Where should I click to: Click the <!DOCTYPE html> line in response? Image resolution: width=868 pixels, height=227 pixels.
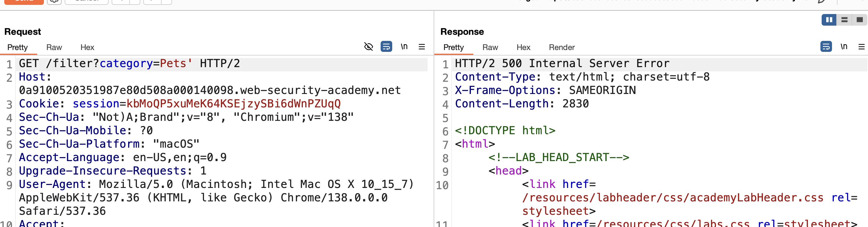click(505, 131)
